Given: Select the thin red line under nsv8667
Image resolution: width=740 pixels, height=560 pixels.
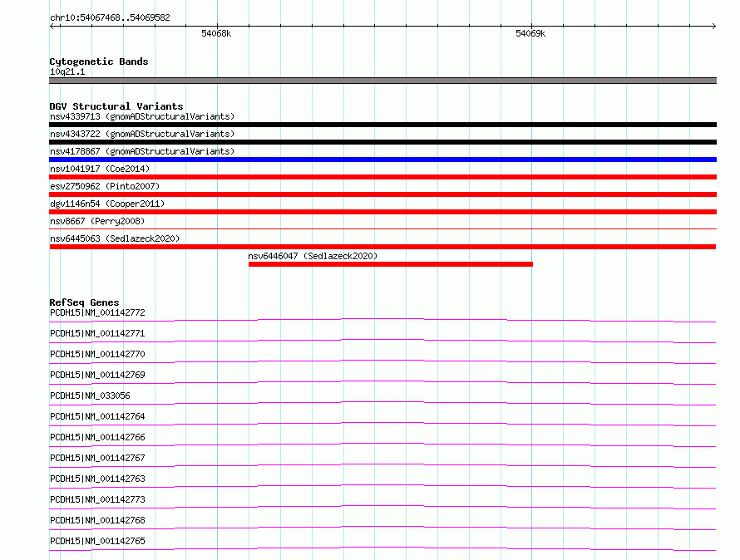Looking at the screenshot, I should pyautogui.click(x=382, y=228).
